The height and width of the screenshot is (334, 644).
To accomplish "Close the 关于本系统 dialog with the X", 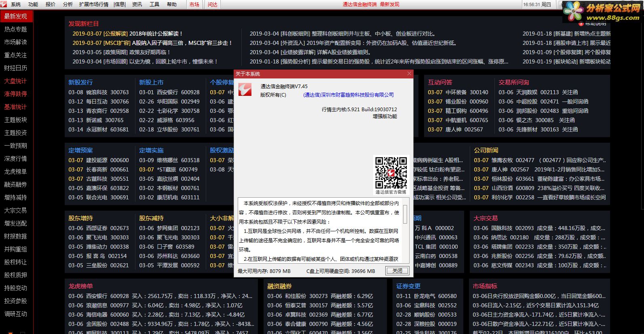I will pos(409,74).
